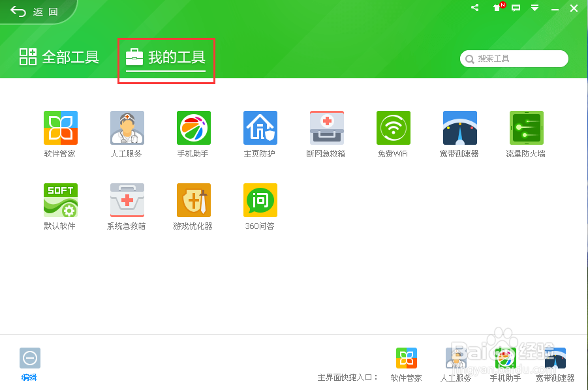
Task: Switch to the 全部工具 tab
Action: coord(58,57)
